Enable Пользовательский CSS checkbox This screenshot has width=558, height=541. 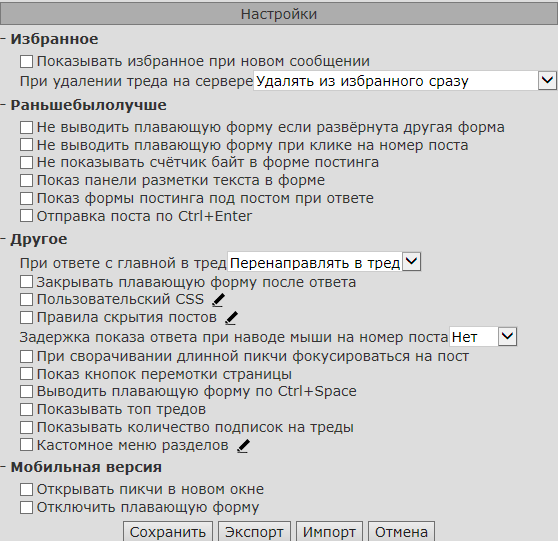point(26,299)
